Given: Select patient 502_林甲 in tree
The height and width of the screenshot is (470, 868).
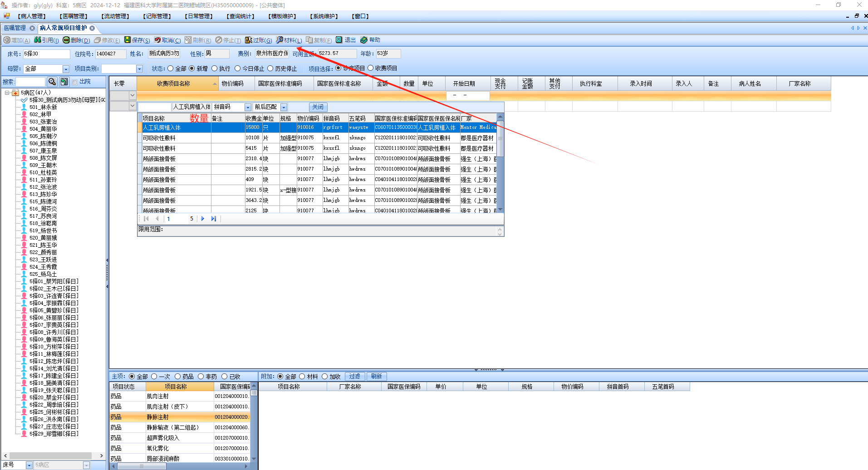Looking at the screenshot, I should (x=40, y=114).
